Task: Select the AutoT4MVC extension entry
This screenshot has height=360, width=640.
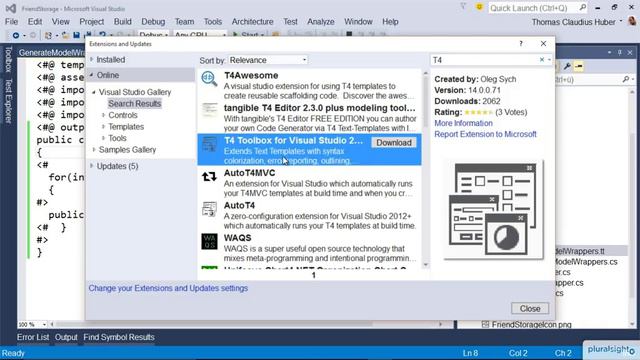Action: point(309,182)
